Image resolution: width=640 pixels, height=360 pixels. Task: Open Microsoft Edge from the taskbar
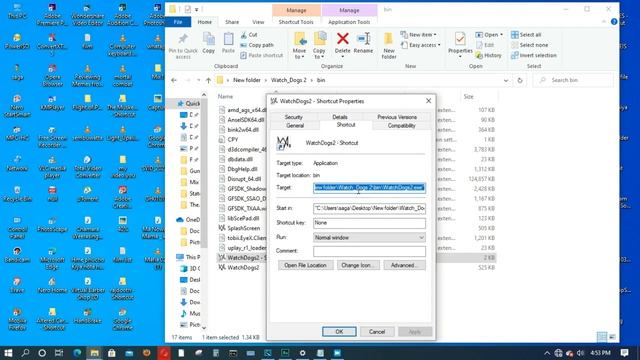(x=77, y=353)
